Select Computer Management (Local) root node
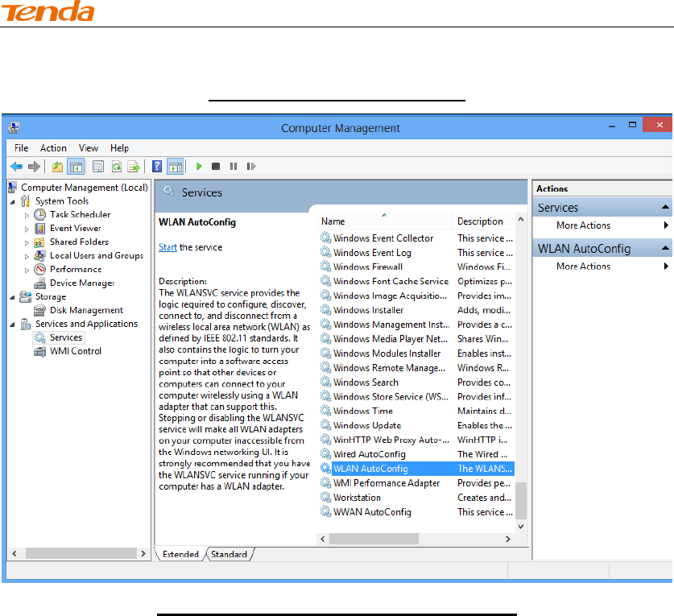 click(x=85, y=188)
